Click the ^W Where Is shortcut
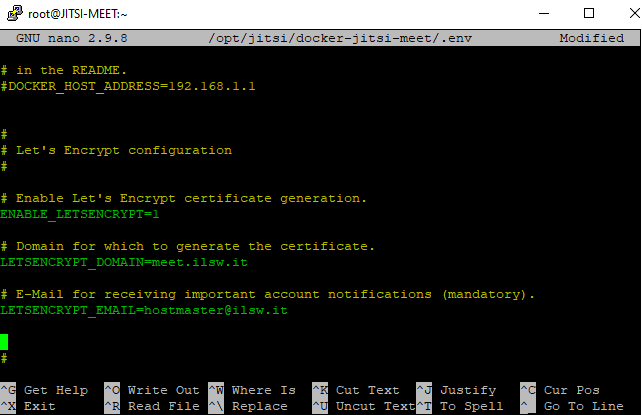Image resolution: width=642 pixels, height=415 pixels. 252,390
